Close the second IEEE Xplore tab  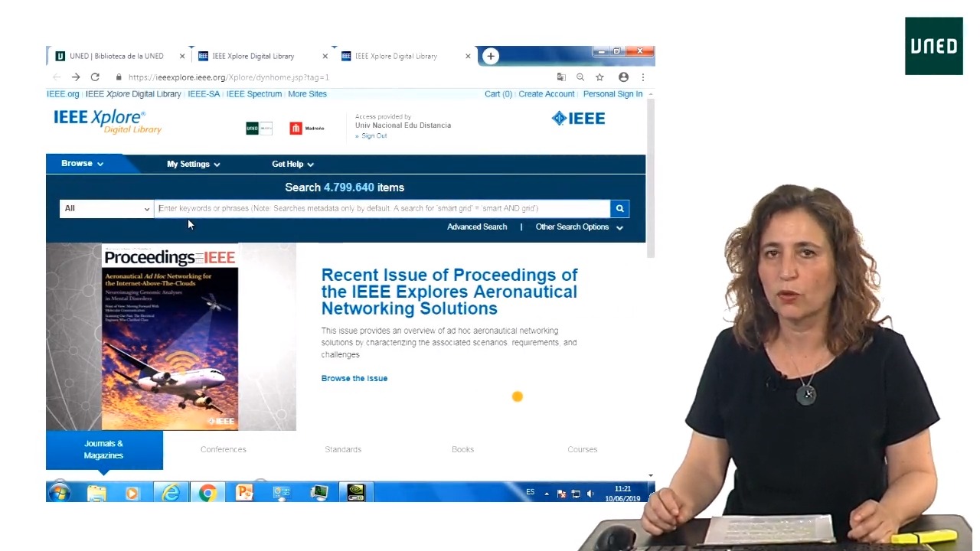pyautogui.click(x=325, y=56)
